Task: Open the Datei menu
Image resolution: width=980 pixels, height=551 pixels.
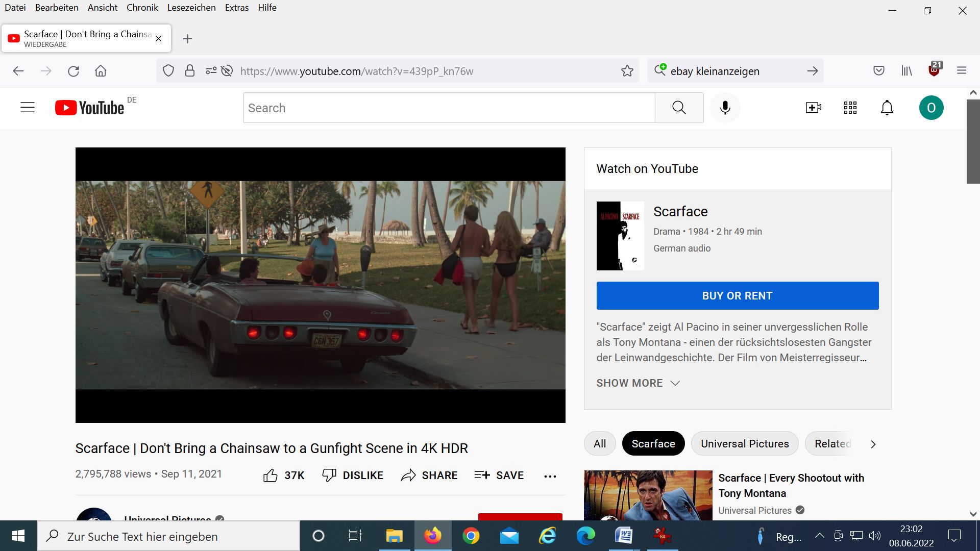Action: pyautogui.click(x=15, y=8)
